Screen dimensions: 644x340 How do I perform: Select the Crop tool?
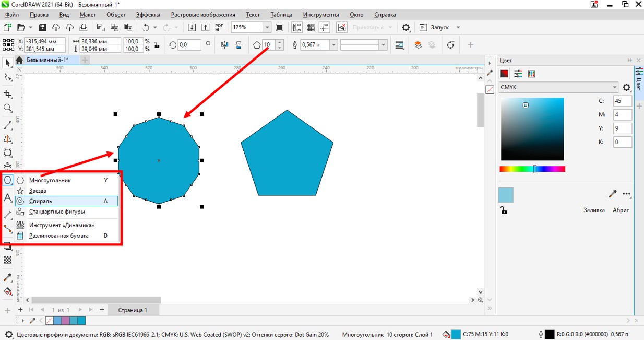[x=7, y=94]
